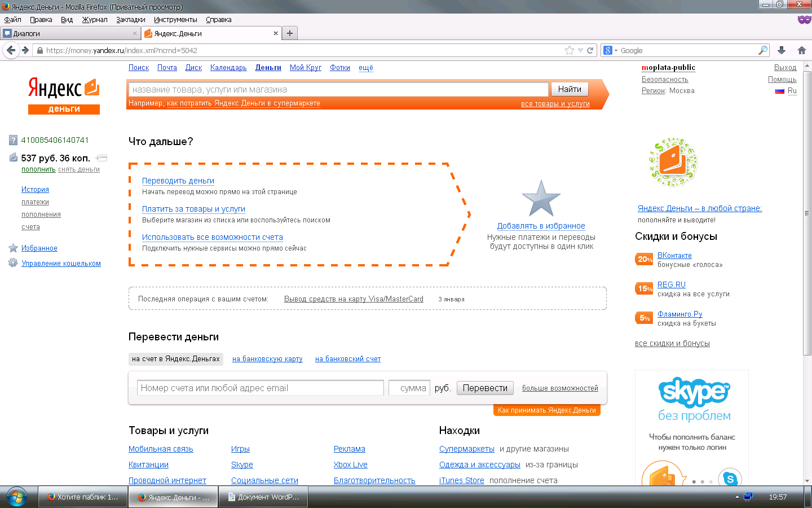Open the все скидки и бонусы link
The width and height of the screenshot is (812, 508).
[672, 343]
